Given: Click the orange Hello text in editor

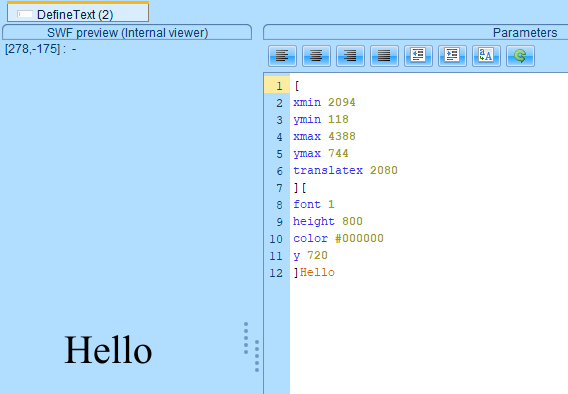Looking at the screenshot, I should (317, 272).
